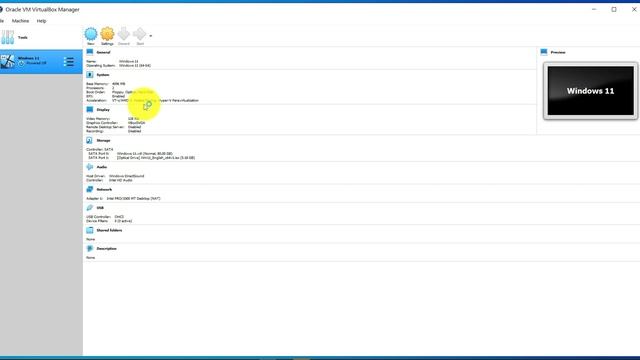The width and height of the screenshot is (640, 360).
Task: Click the System section chip icon
Action: click(x=90, y=75)
